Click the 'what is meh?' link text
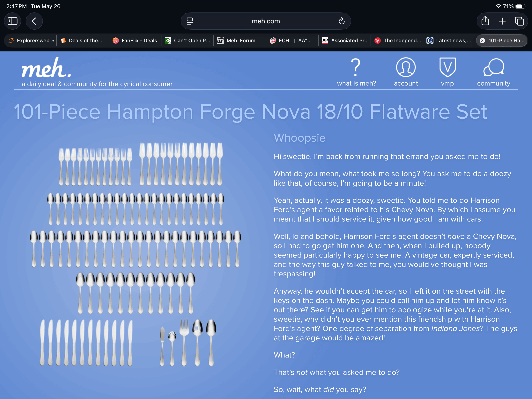This screenshot has height=399, width=532. click(x=356, y=84)
